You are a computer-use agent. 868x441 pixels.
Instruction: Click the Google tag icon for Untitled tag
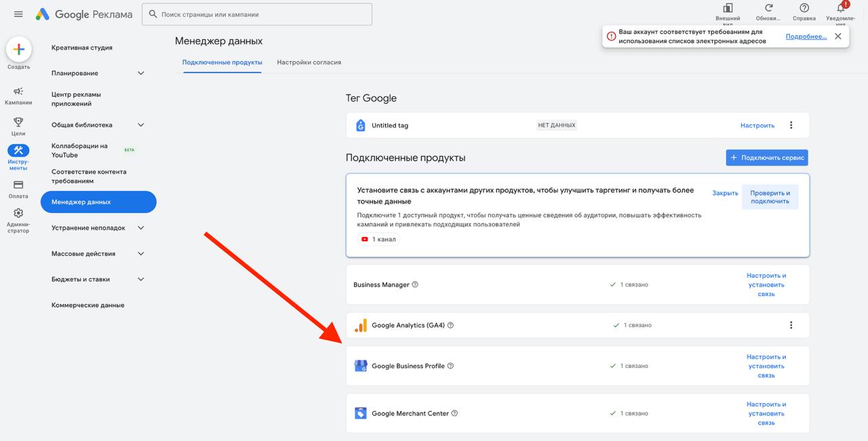[x=361, y=125]
